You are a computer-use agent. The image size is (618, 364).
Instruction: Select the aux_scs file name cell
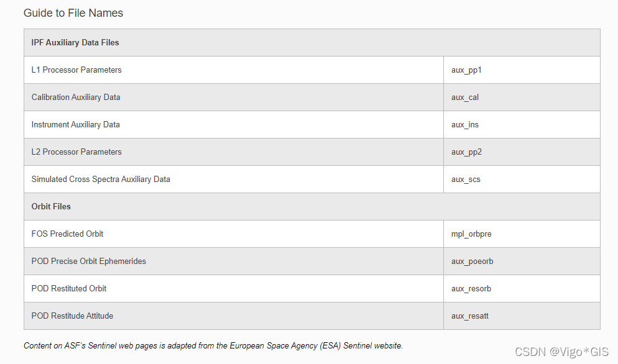tap(522, 180)
